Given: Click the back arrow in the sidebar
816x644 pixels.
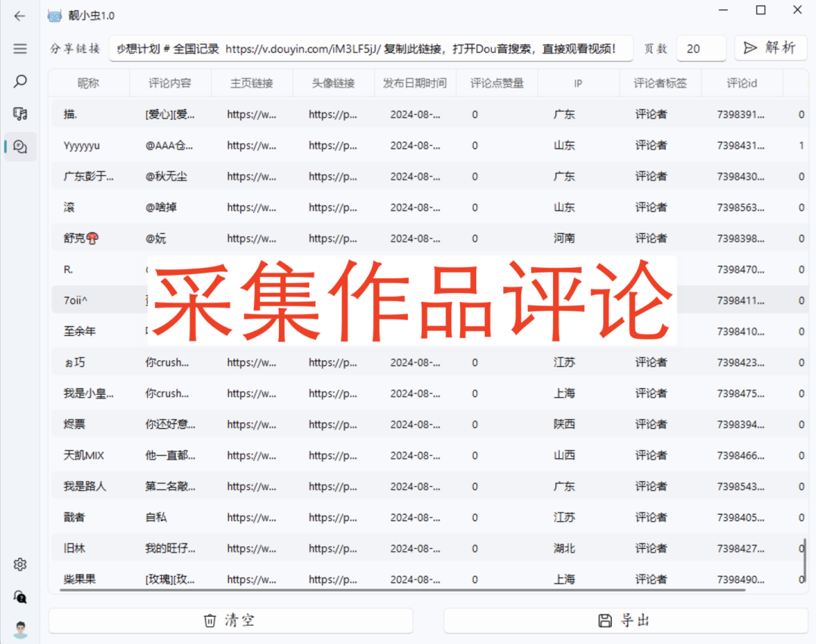Looking at the screenshot, I should tap(20, 15).
